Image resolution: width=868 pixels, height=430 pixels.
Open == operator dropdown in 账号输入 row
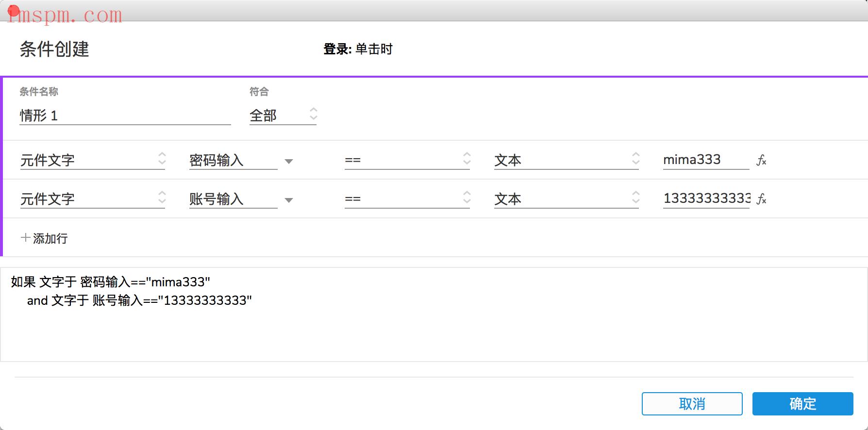(x=407, y=198)
